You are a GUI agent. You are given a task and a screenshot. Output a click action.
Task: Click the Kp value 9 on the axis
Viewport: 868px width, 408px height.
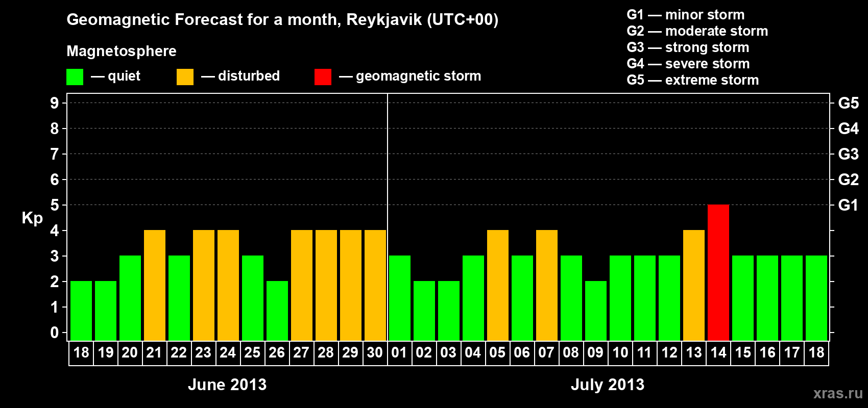pyautogui.click(x=55, y=103)
